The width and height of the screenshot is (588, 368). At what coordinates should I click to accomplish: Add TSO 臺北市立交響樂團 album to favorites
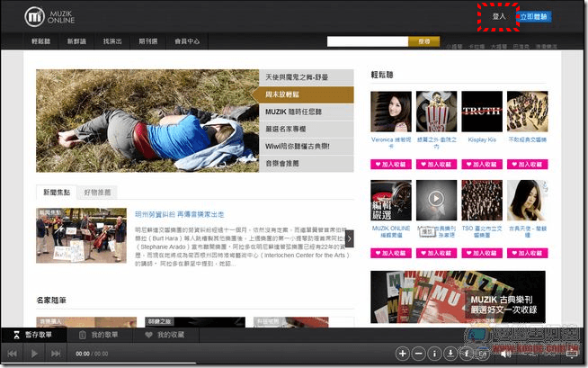click(x=482, y=253)
